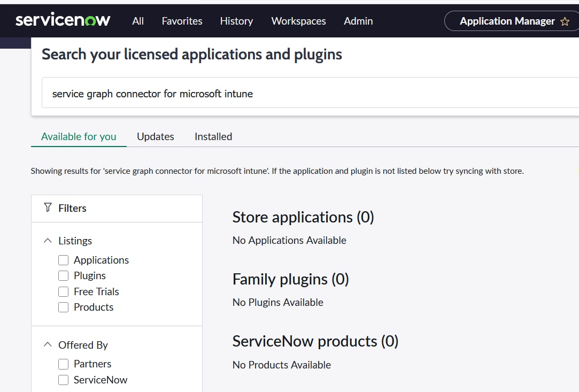This screenshot has width=579, height=392.
Task: Click the Application Manager pill
Action: (x=512, y=21)
